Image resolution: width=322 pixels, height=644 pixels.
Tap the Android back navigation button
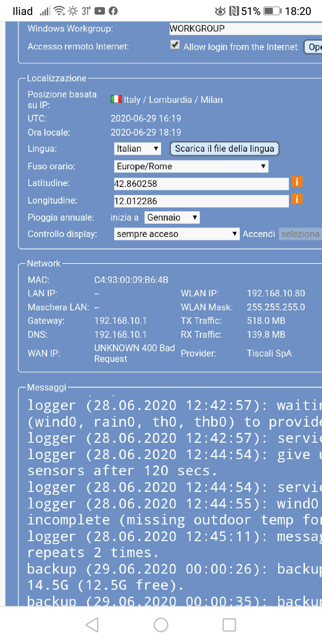[92, 625]
